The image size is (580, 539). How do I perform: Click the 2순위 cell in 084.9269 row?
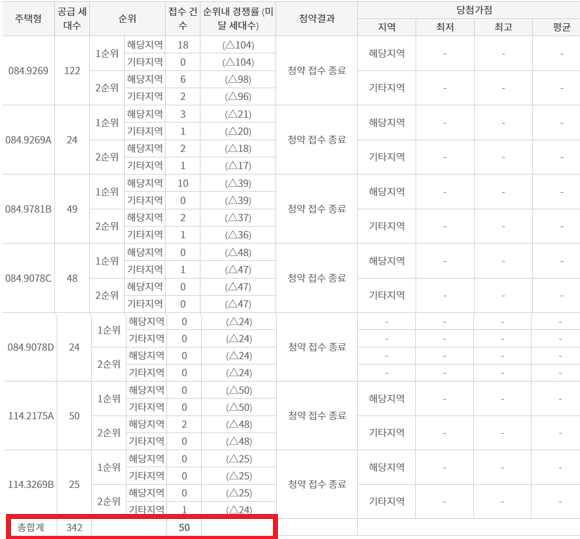click(107, 88)
